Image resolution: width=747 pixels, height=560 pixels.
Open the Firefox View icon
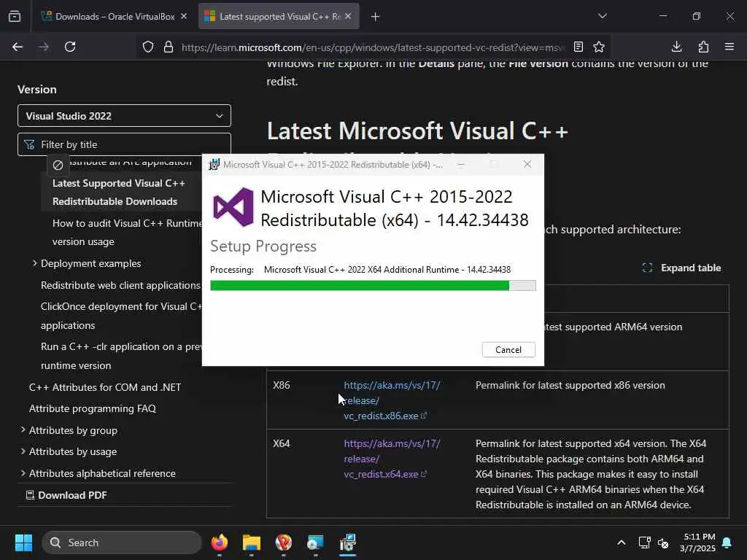(x=15, y=16)
